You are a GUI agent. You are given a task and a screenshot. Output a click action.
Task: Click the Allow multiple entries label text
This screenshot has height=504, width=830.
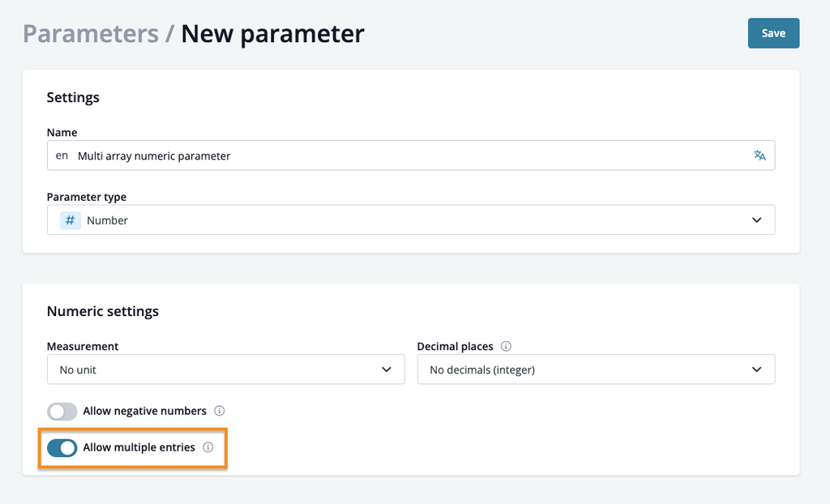point(139,447)
